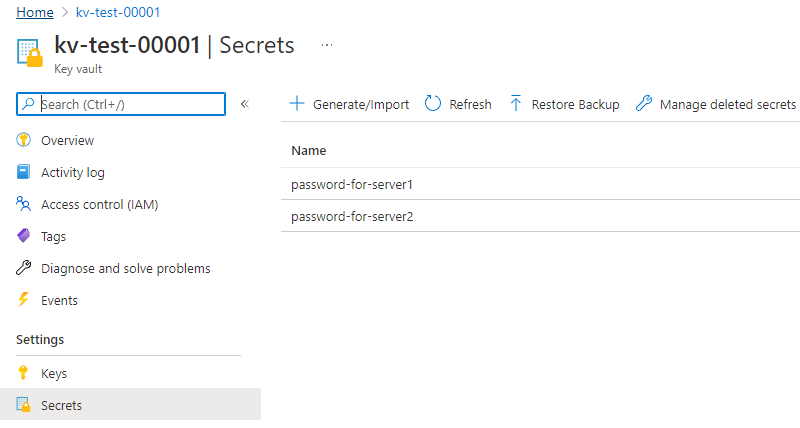Click the yellow Keys icon

click(23, 373)
